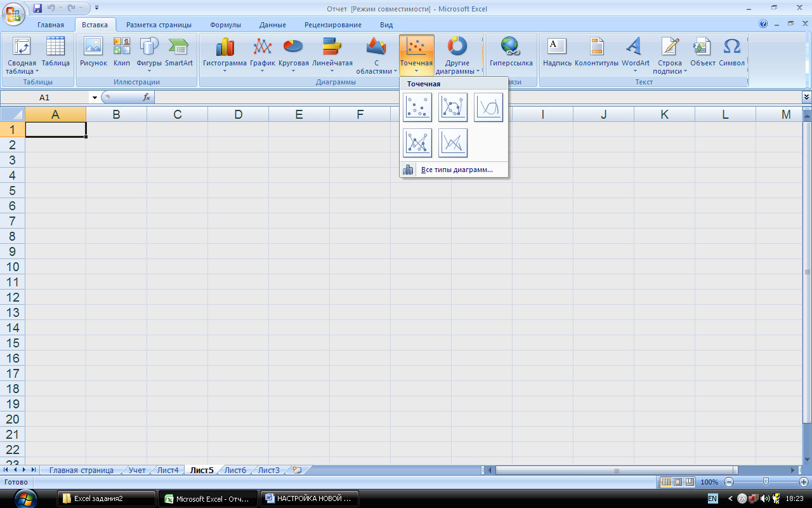
Task: Switch to the Вид ribbon tab
Action: tap(386, 25)
